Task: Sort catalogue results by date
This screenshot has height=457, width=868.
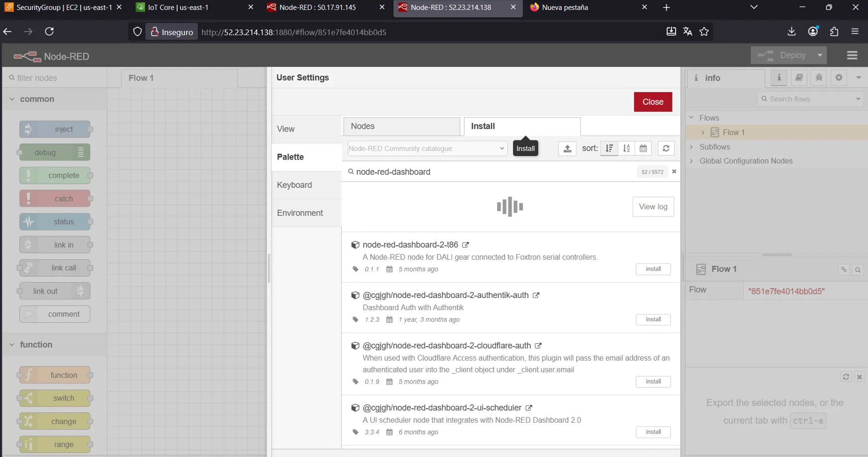Action: 643,149
